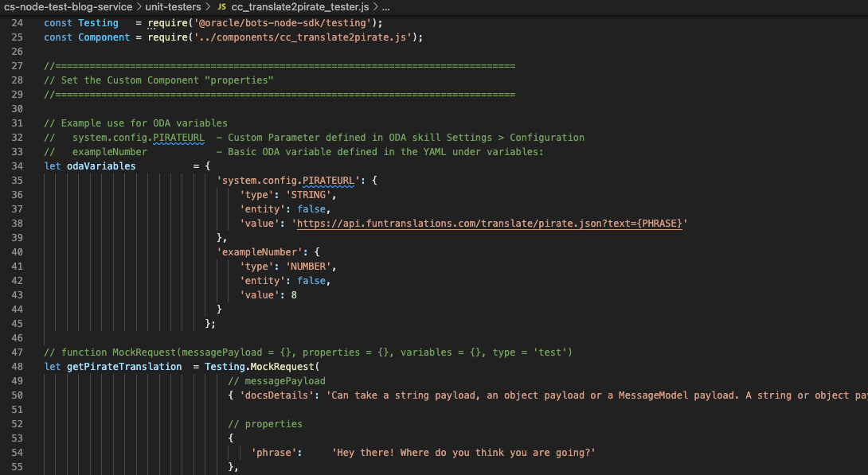
Task: Open the cs-node-test-blog-service breadcrumb dropdown
Action: (x=68, y=6)
